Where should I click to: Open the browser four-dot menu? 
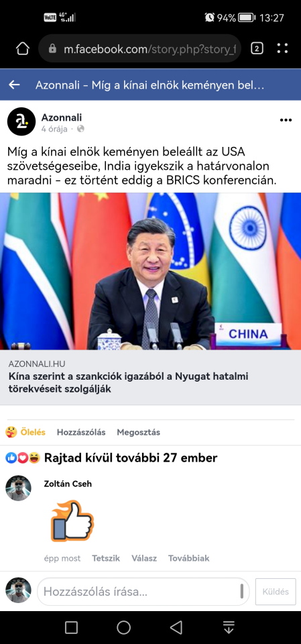282,49
